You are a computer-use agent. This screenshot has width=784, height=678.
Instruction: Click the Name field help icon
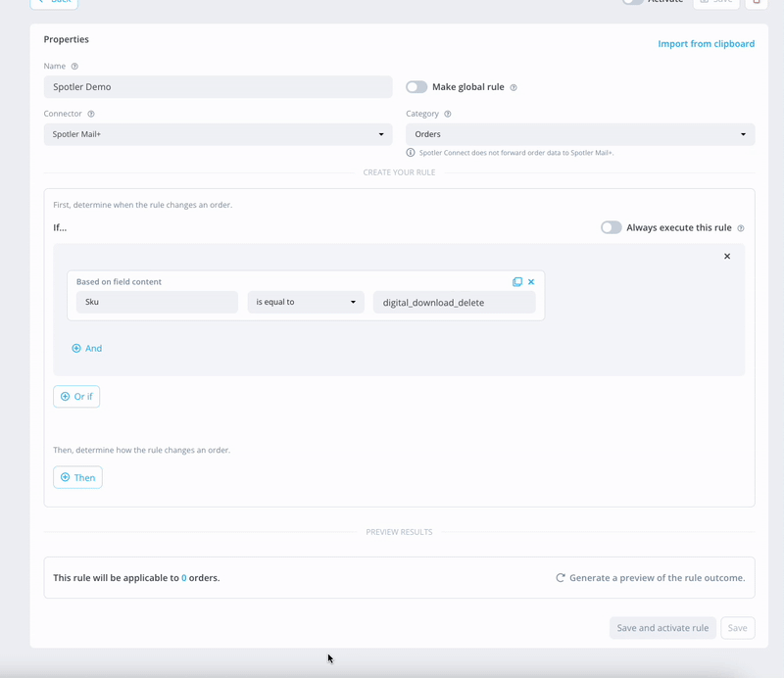[74, 66]
